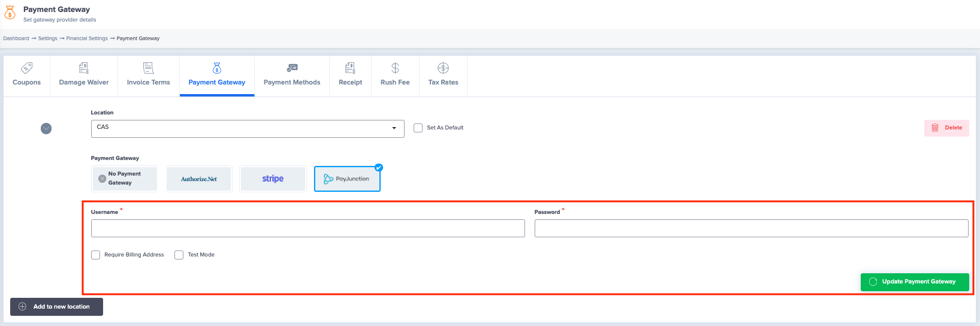Collapse the location section with the round chevron
The image size is (980, 326).
46,128
